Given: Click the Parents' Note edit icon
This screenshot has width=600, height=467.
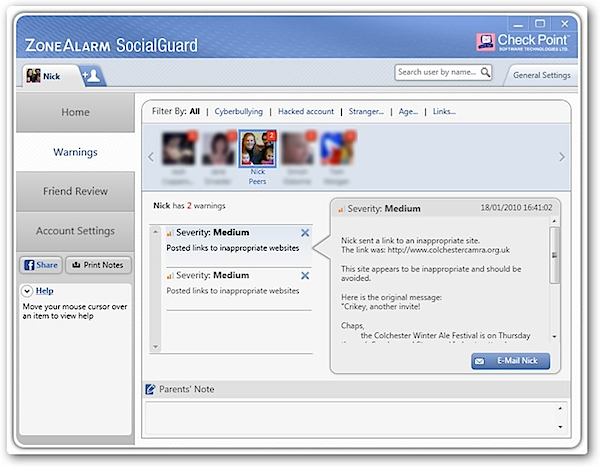Looking at the screenshot, I should click(x=150, y=389).
